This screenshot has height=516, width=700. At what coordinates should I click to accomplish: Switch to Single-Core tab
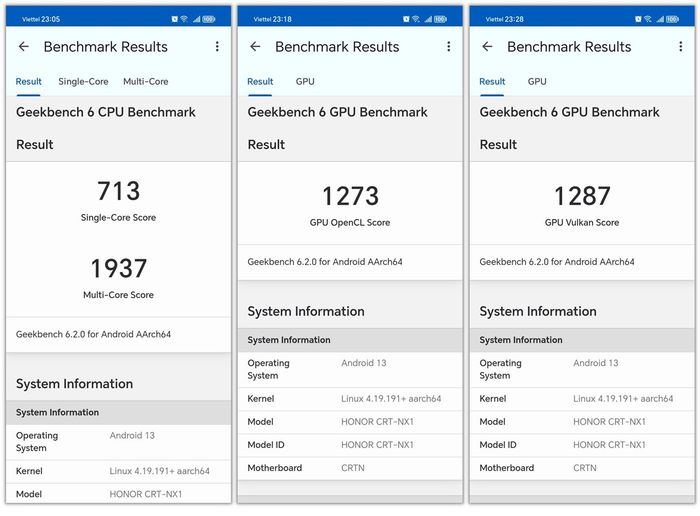(x=83, y=82)
